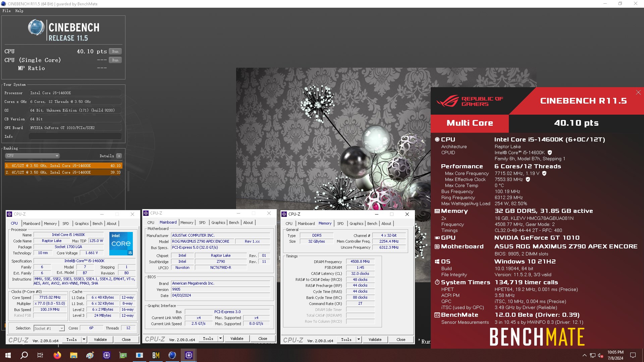Screen dimensions: 644x362
Task: Click the Windows OS icon in BenchMate panel
Action: (x=437, y=261)
